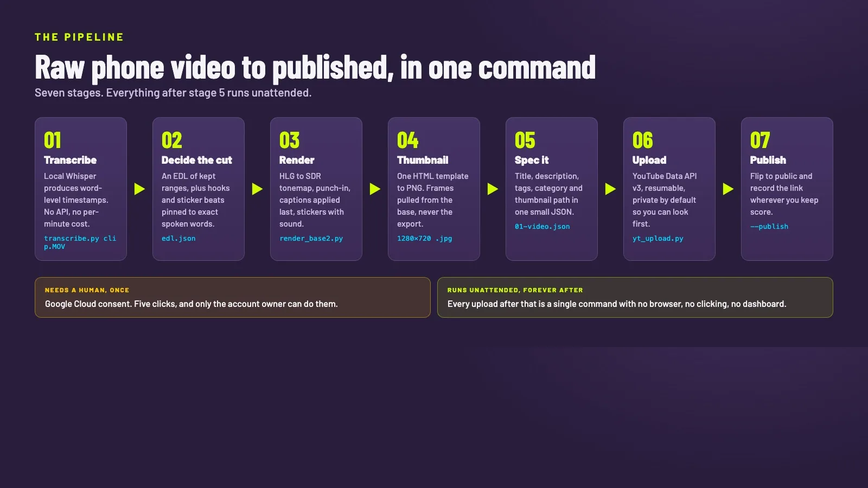Click the 'Publish' stage title

pyautogui.click(x=768, y=160)
